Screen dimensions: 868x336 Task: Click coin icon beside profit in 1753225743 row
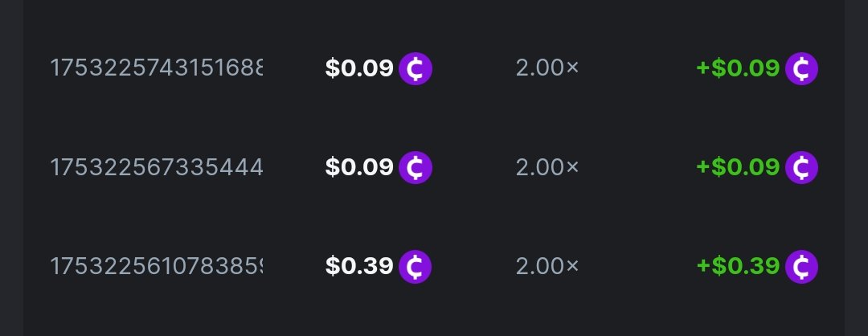[x=801, y=69]
